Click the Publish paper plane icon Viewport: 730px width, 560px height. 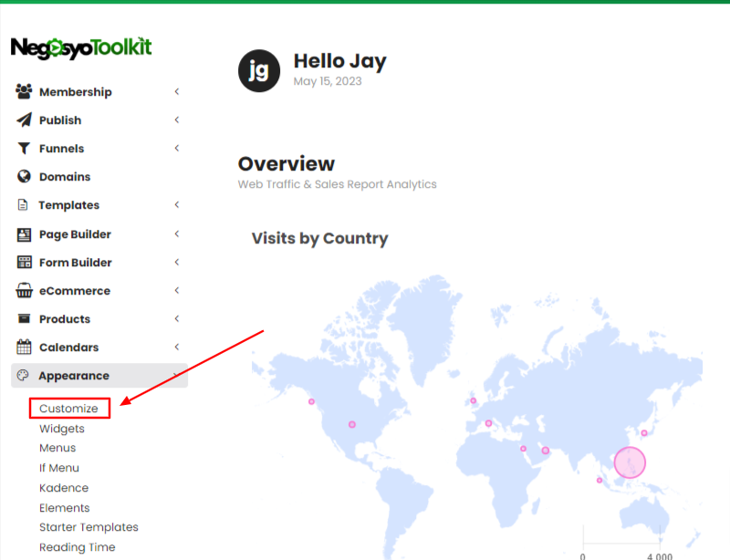25,120
